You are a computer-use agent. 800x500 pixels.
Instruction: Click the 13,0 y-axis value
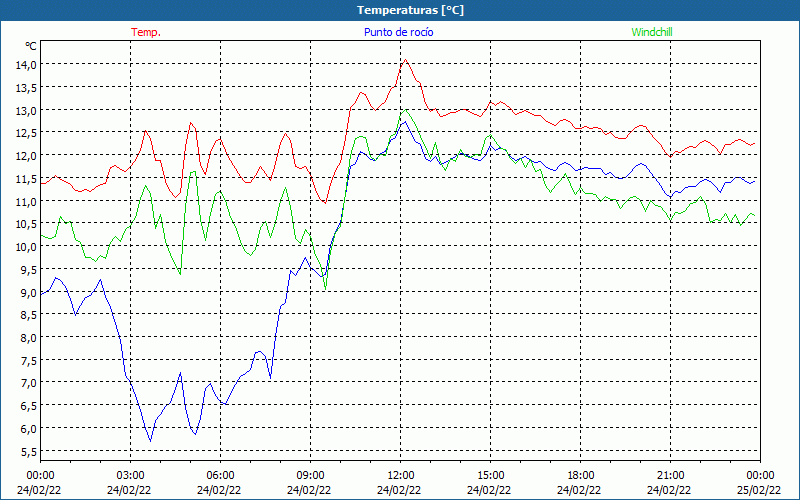coord(26,110)
